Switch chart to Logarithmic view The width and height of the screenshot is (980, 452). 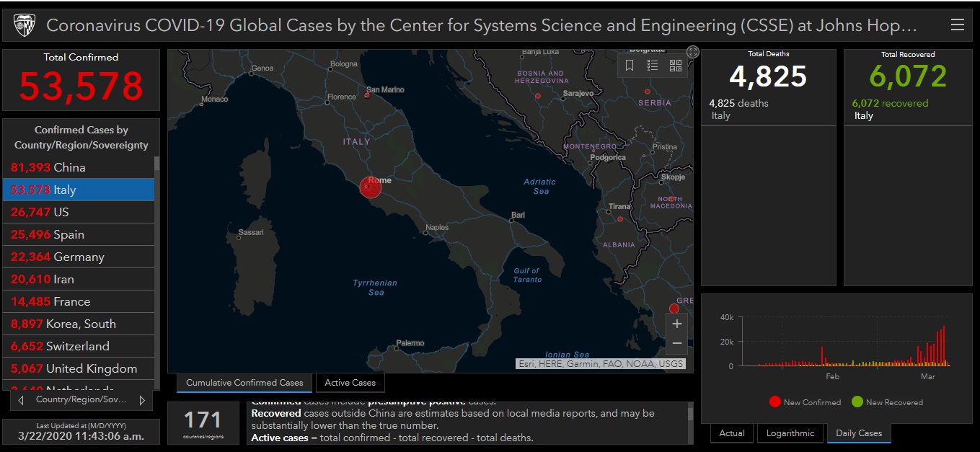coord(790,433)
